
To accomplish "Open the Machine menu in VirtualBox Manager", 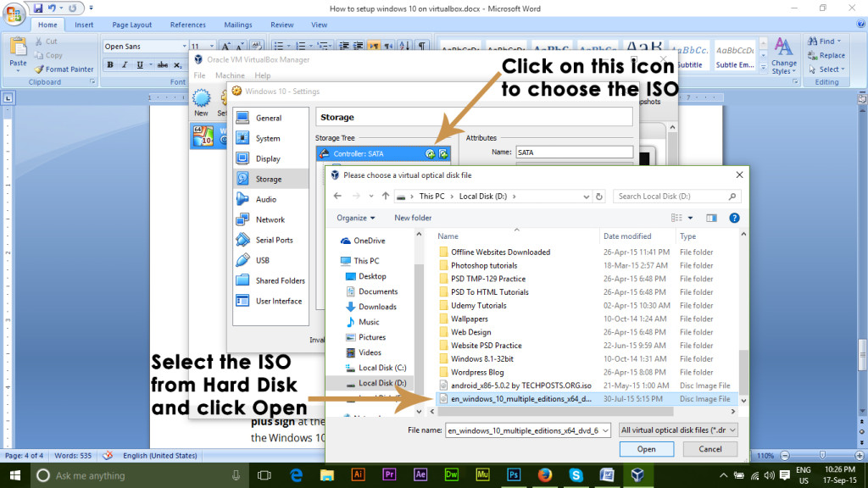I will point(230,75).
